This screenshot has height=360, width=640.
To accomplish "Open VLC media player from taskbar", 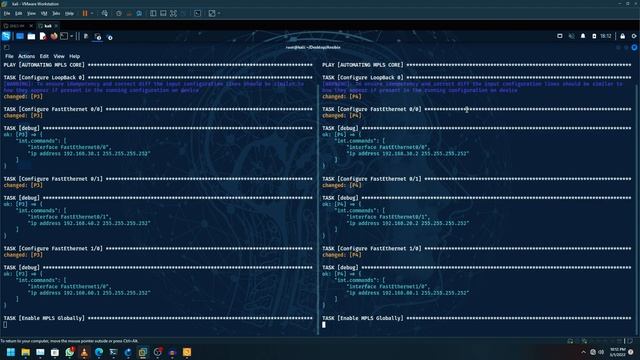I will 84,352.
